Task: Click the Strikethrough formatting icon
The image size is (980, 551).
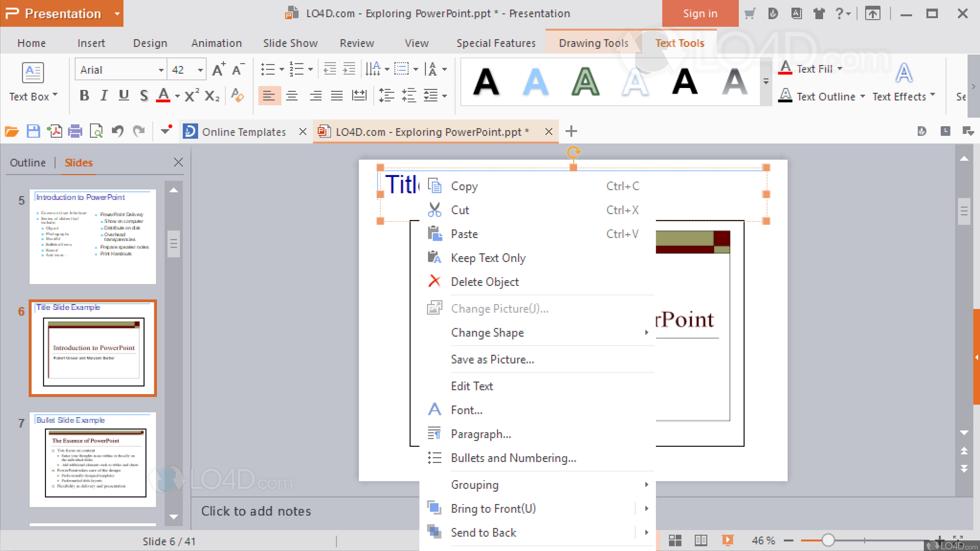Action: tap(144, 97)
